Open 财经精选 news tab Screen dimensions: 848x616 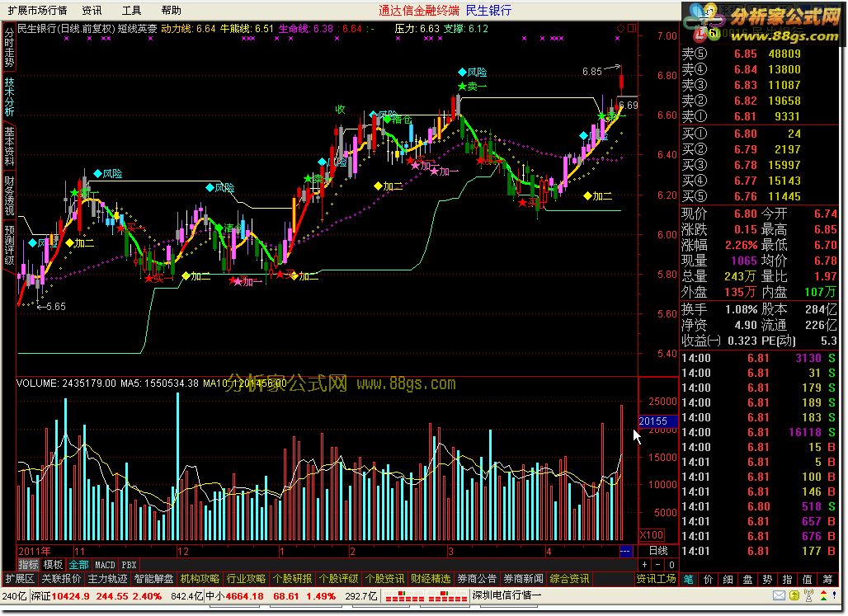click(431, 579)
